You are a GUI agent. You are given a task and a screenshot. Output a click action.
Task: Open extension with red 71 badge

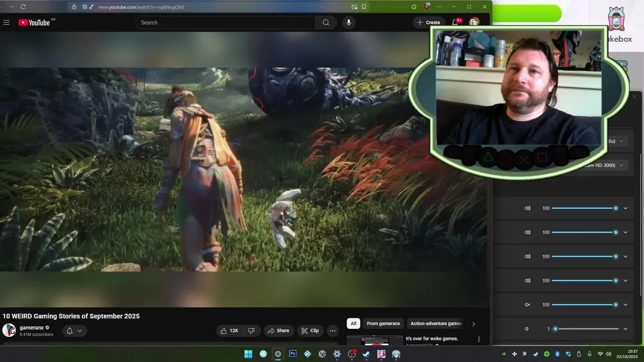(427, 7)
